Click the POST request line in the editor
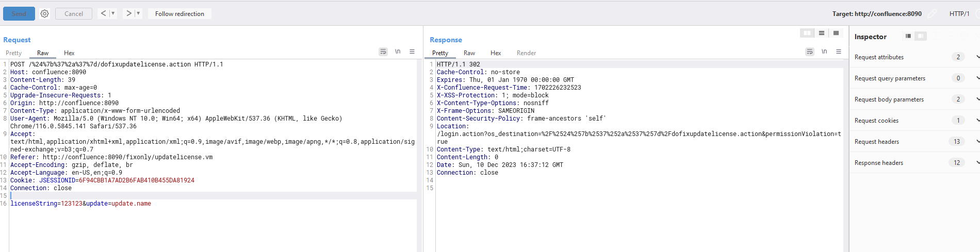This screenshot has width=980, height=252. (117, 64)
